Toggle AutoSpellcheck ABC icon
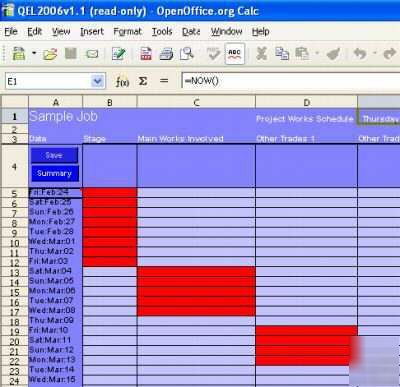The height and width of the screenshot is (387, 400). coord(235,53)
